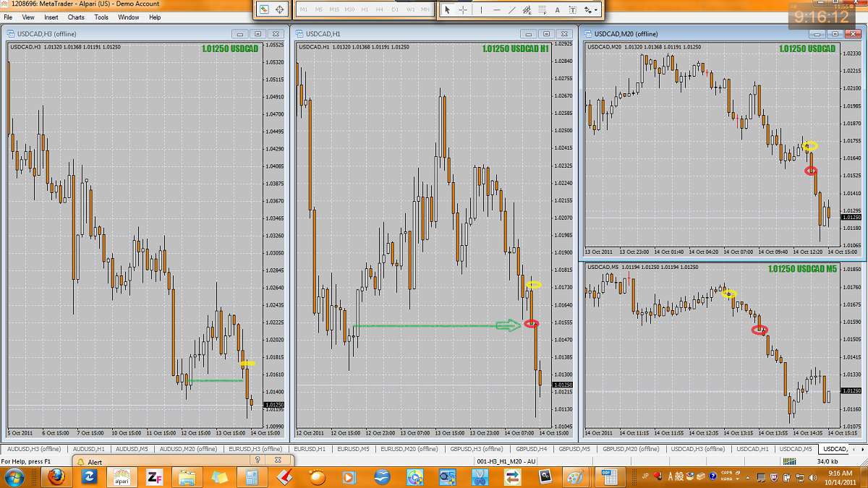Select the Fibonacci Retracement tool
868x488 pixels.
(541, 9)
